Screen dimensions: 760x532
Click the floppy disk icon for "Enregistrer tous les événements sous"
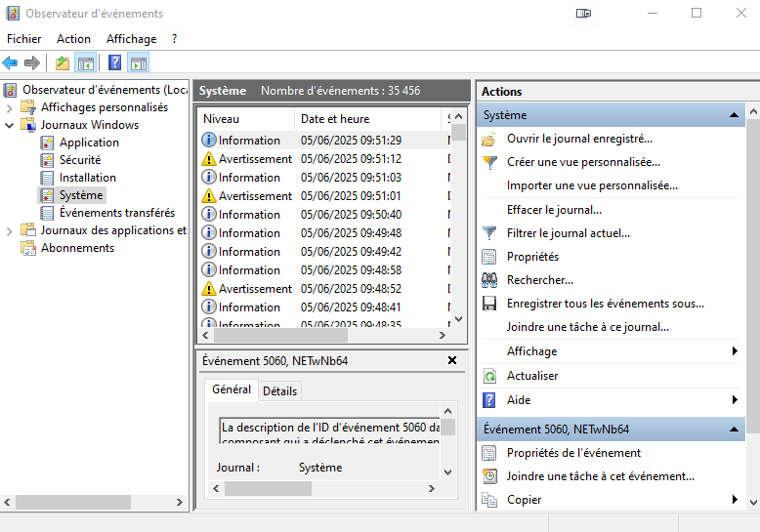pos(489,304)
